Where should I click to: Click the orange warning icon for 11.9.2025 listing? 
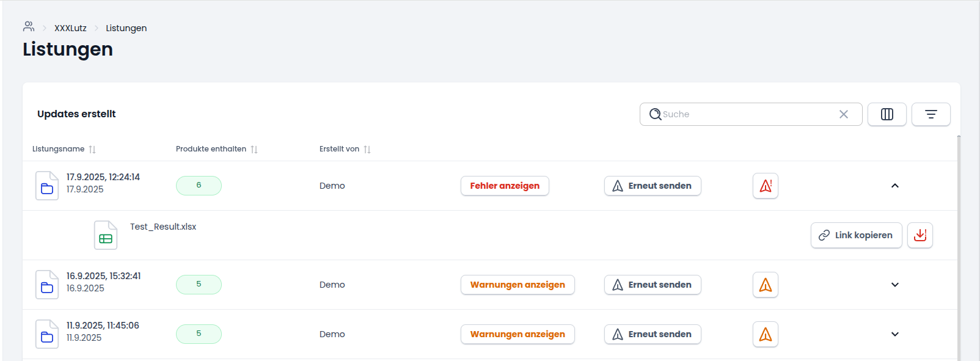point(765,334)
